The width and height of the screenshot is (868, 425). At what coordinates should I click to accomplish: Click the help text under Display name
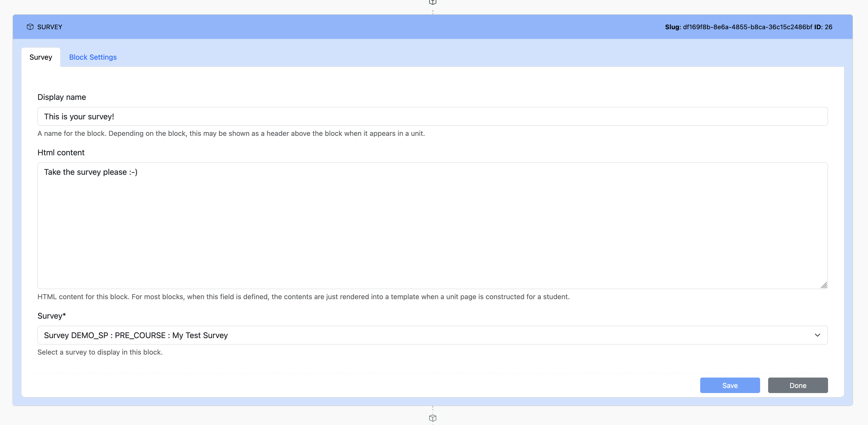tap(231, 133)
